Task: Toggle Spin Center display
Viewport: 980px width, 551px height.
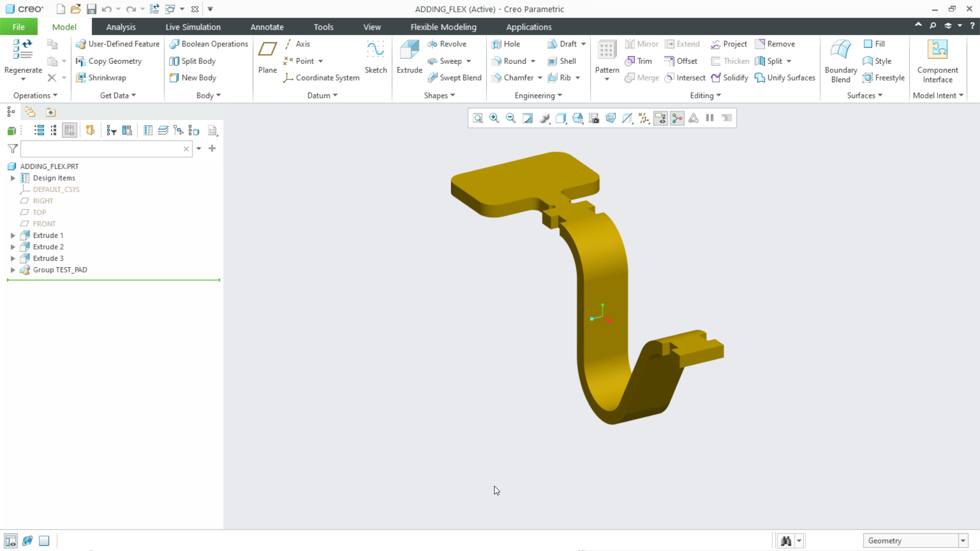Action: 677,118
